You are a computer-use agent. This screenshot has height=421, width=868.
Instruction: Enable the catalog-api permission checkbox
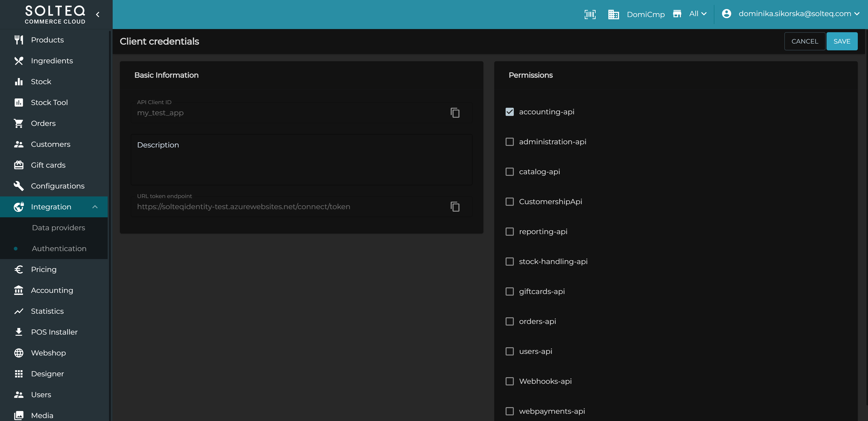509,172
